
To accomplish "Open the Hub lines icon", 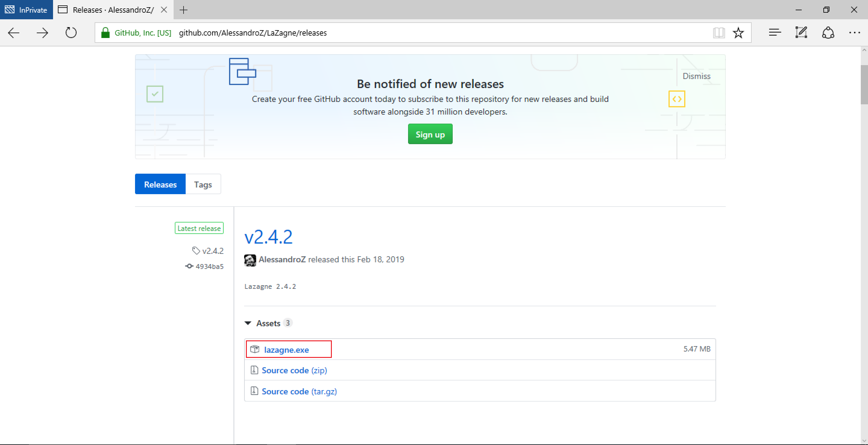I will tap(775, 32).
